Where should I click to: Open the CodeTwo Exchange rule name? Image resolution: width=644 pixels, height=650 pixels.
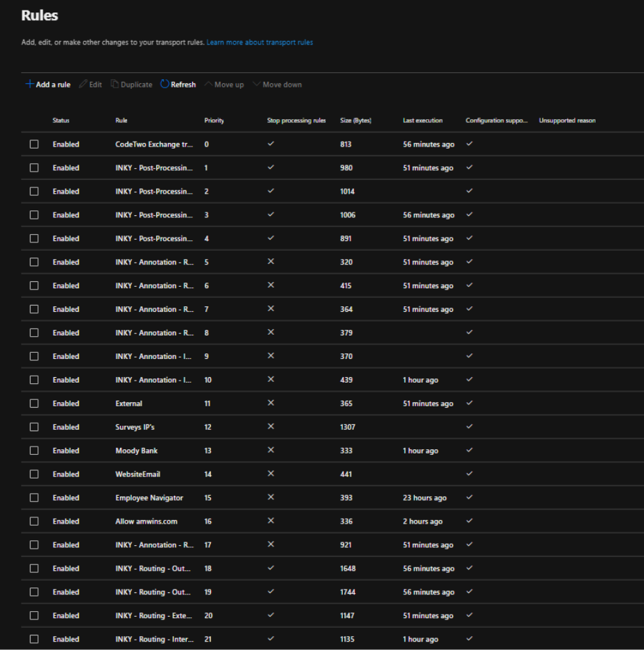coord(154,144)
